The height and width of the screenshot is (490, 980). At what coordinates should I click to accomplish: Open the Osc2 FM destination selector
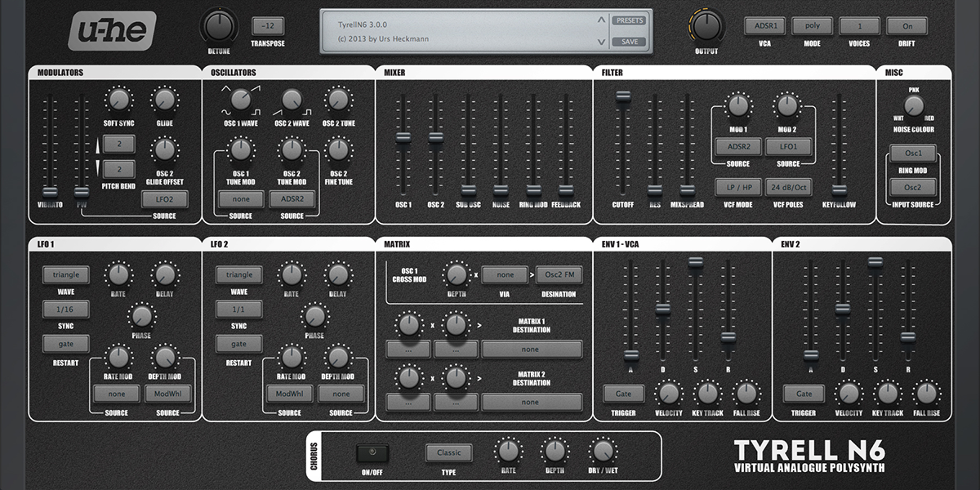(x=559, y=275)
